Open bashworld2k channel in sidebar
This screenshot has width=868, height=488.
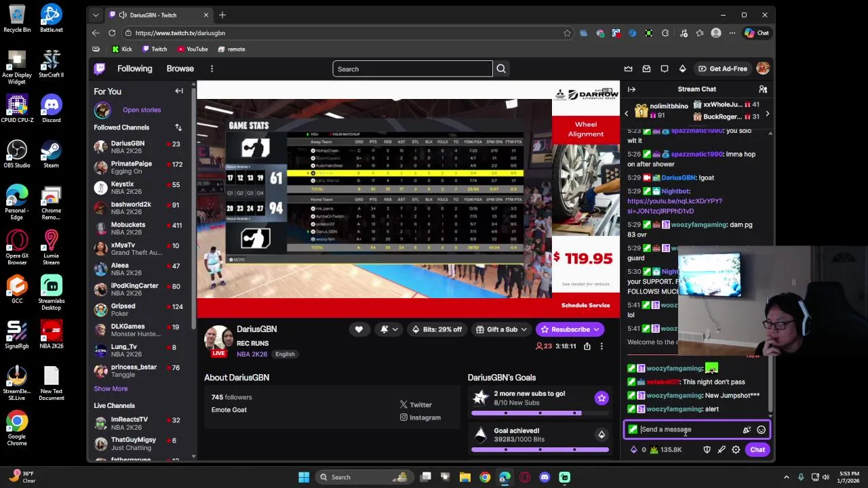(x=142, y=208)
